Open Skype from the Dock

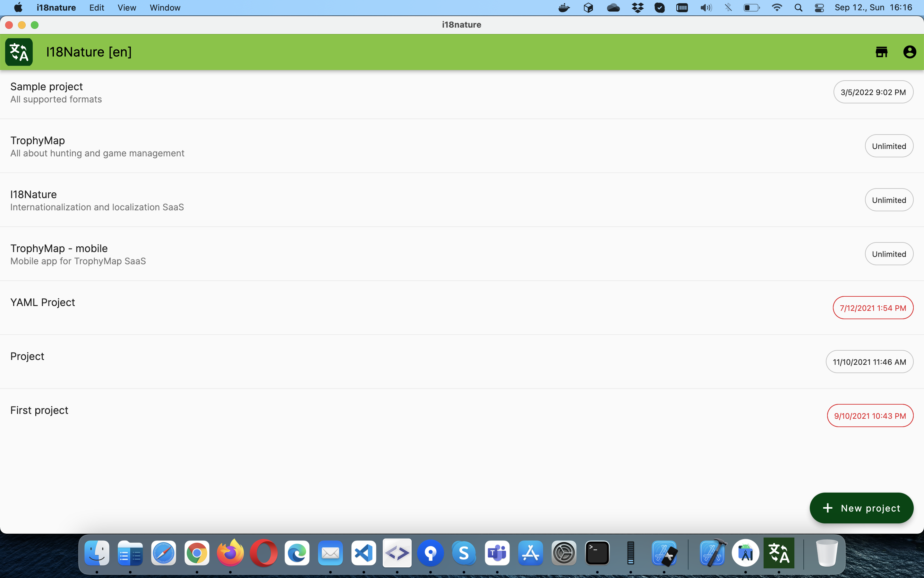(x=464, y=553)
